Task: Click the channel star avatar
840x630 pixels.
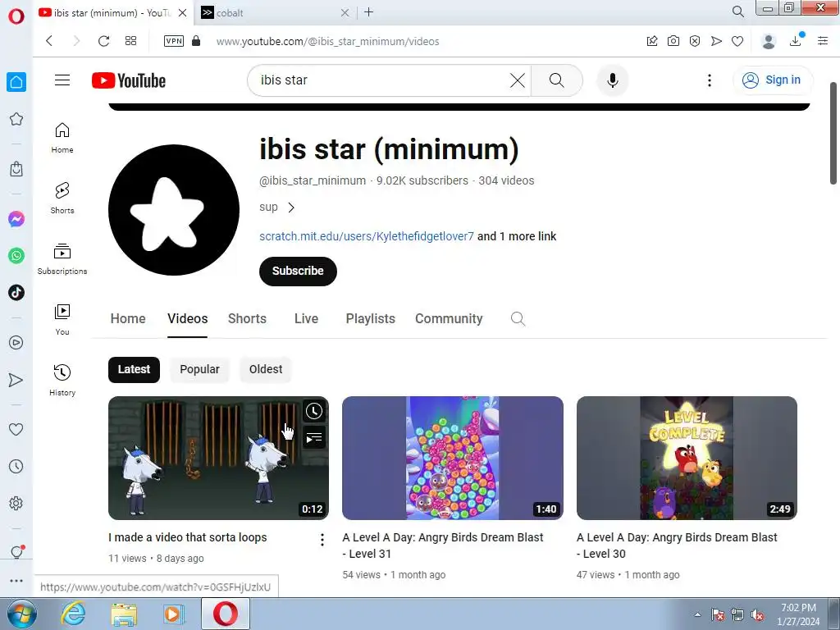Action: (x=174, y=210)
